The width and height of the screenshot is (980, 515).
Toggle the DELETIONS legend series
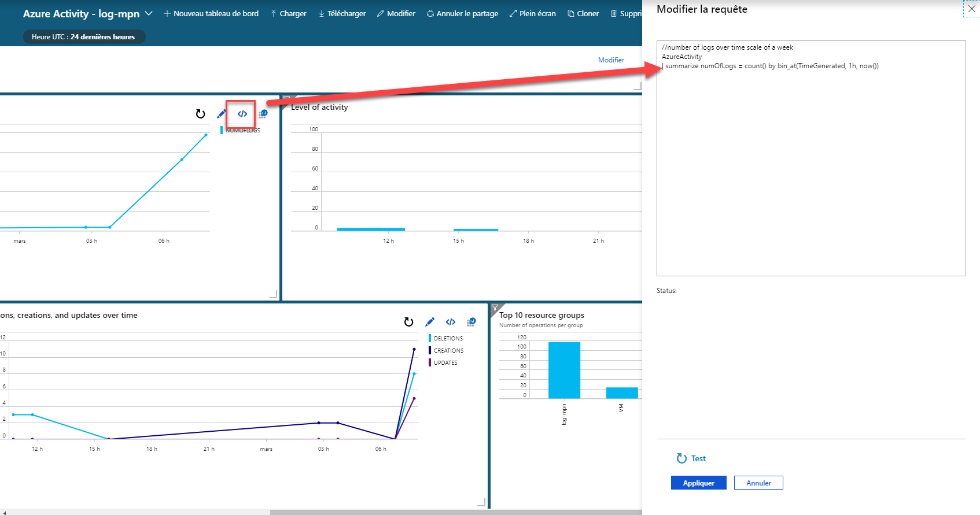[446, 338]
